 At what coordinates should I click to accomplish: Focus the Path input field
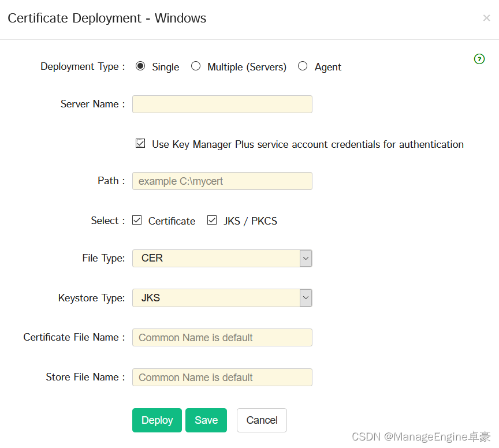pyautogui.click(x=222, y=181)
